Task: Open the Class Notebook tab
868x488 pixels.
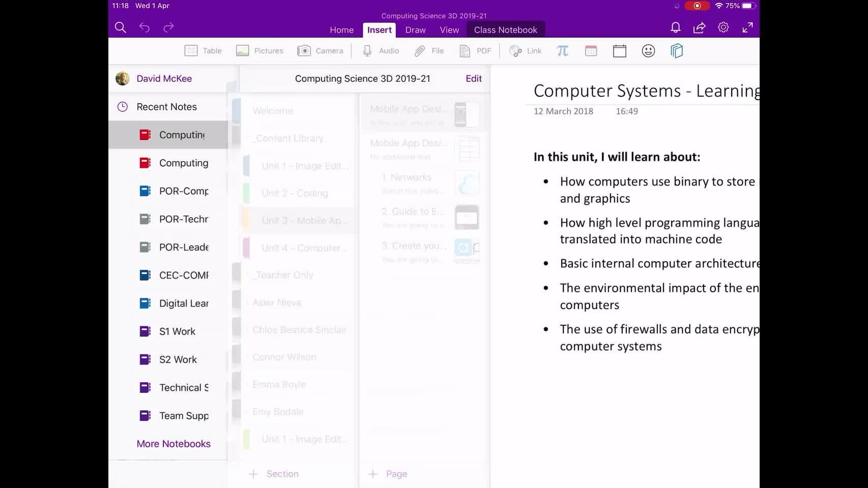Action: pyautogui.click(x=505, y=30)
